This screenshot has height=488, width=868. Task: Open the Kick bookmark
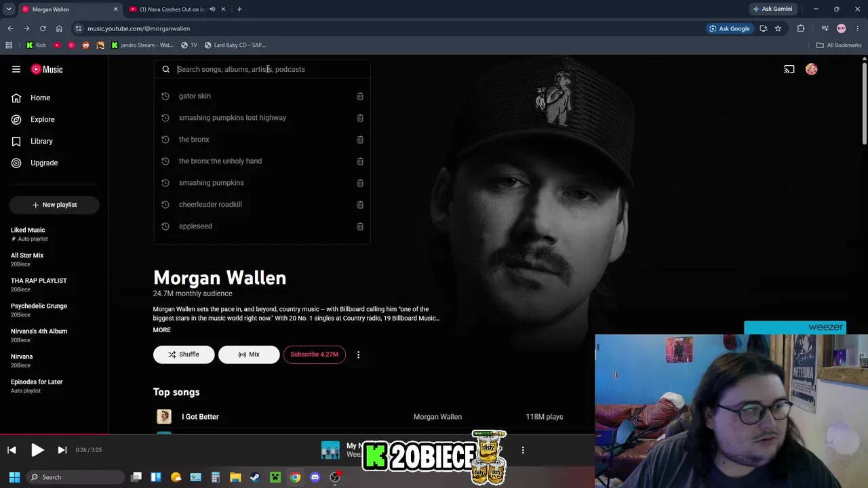(36, 45)
